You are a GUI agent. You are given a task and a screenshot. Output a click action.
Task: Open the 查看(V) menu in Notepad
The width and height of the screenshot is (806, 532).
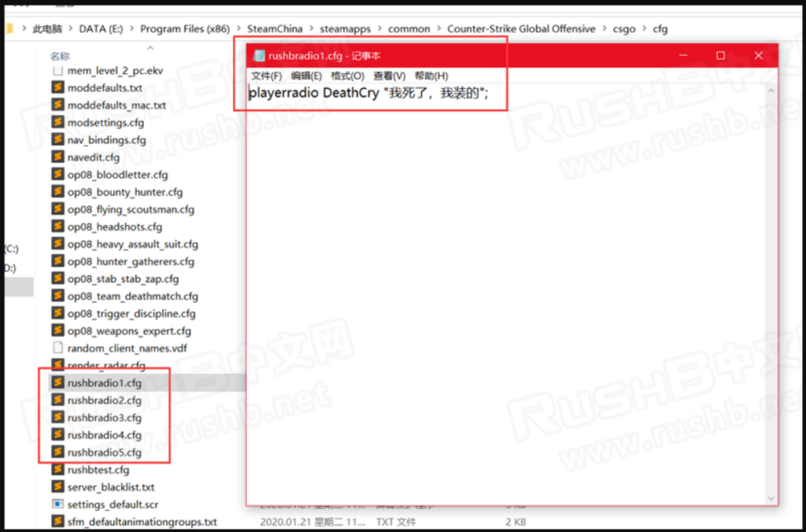389,76
